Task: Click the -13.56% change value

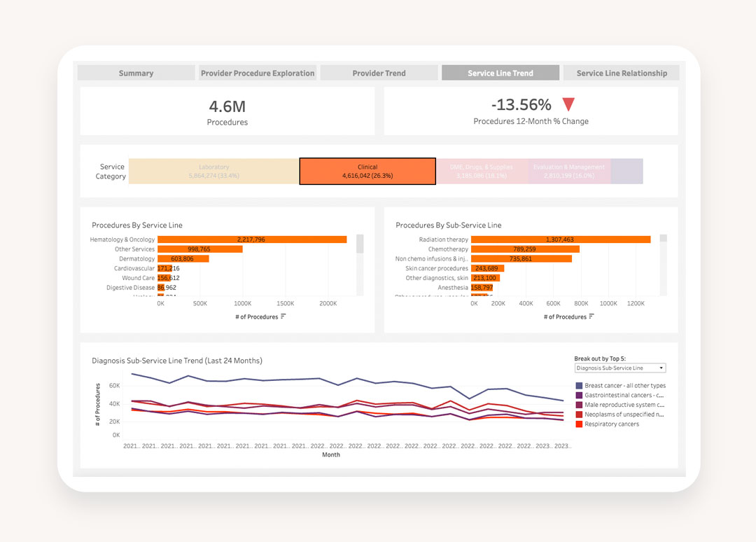Action: (521, 104)
